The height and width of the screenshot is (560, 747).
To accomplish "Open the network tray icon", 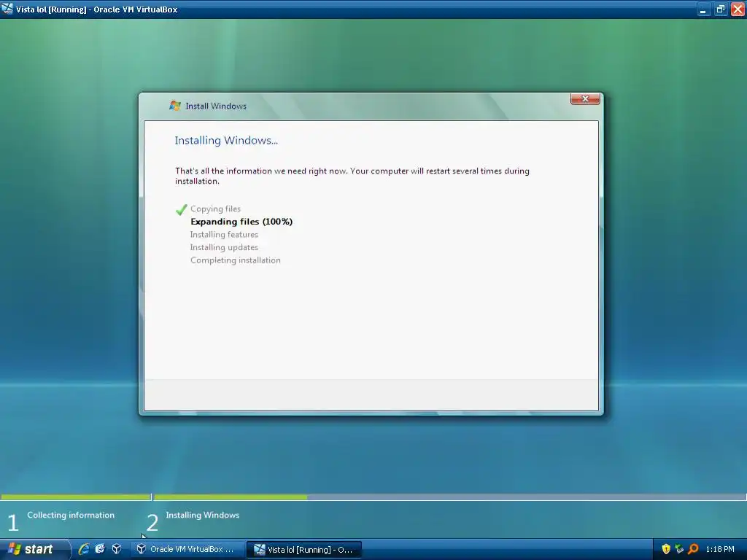I will click(x=679, y=549).
